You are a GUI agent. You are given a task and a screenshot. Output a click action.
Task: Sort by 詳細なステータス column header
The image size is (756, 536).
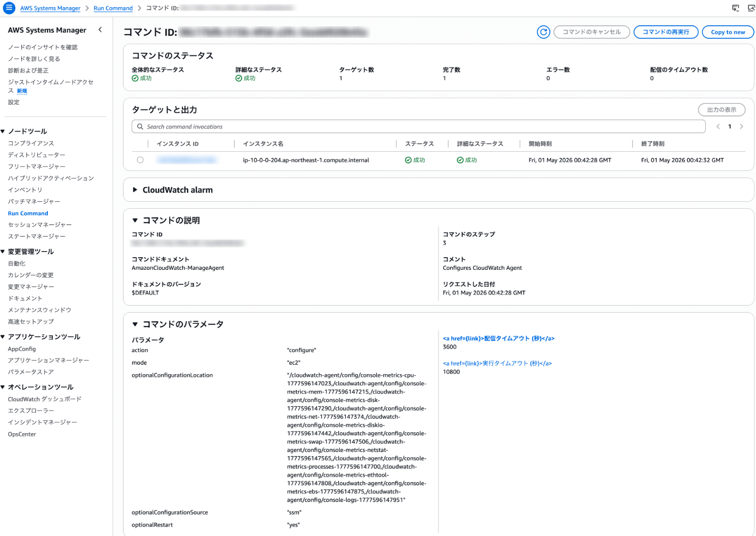480,144
